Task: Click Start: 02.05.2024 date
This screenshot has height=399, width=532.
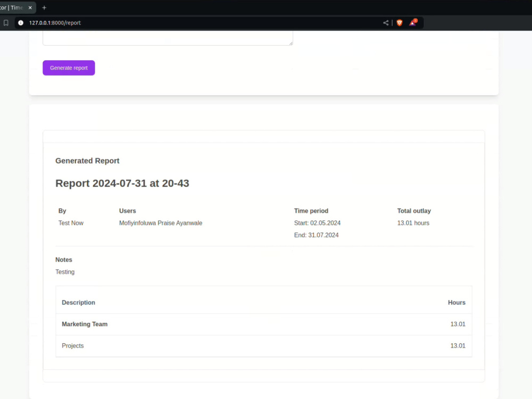Action: coord(317,223)
